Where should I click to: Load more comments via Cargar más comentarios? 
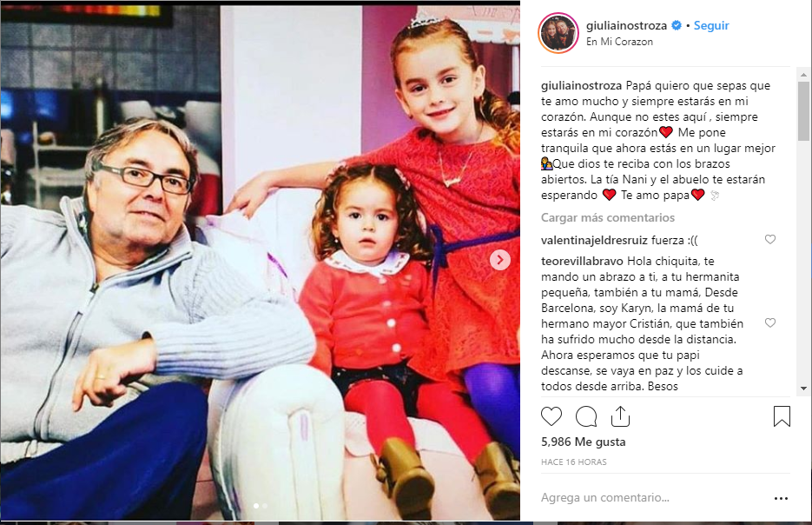(607, 217)
